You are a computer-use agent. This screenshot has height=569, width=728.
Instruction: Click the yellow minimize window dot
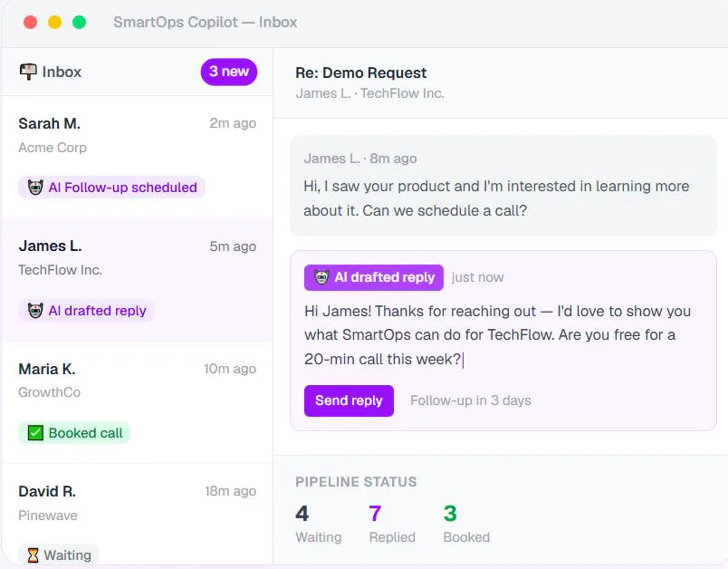click(55, 22)
